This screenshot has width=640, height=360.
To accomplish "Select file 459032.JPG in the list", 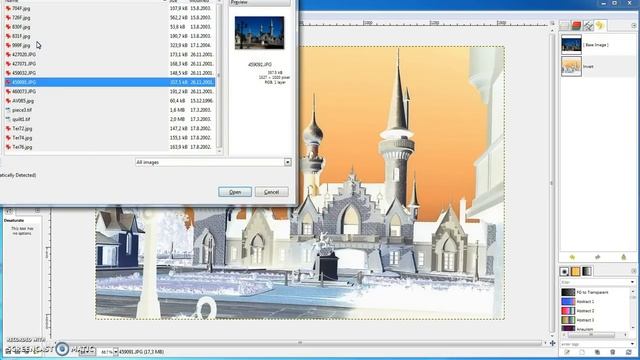I will 109,73.
